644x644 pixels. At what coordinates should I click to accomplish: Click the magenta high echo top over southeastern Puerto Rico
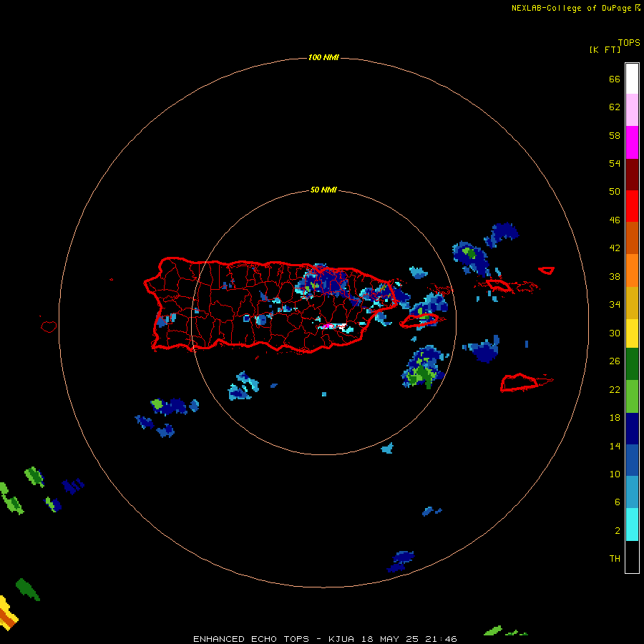tap(327, 326)
